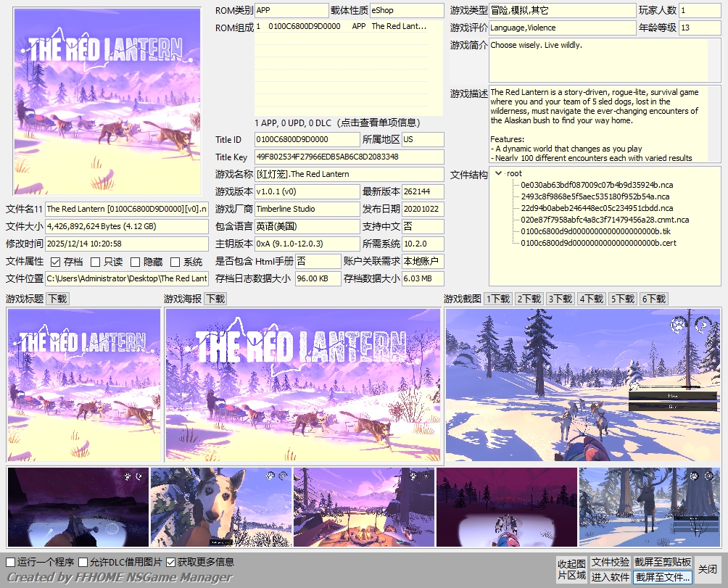
Task: Toggle the 存档 file attribute checkbox
Action: tap(56, 262)
